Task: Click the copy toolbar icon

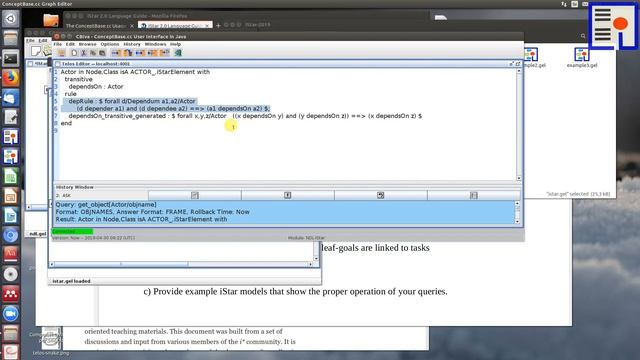Action: coord(93,53)
